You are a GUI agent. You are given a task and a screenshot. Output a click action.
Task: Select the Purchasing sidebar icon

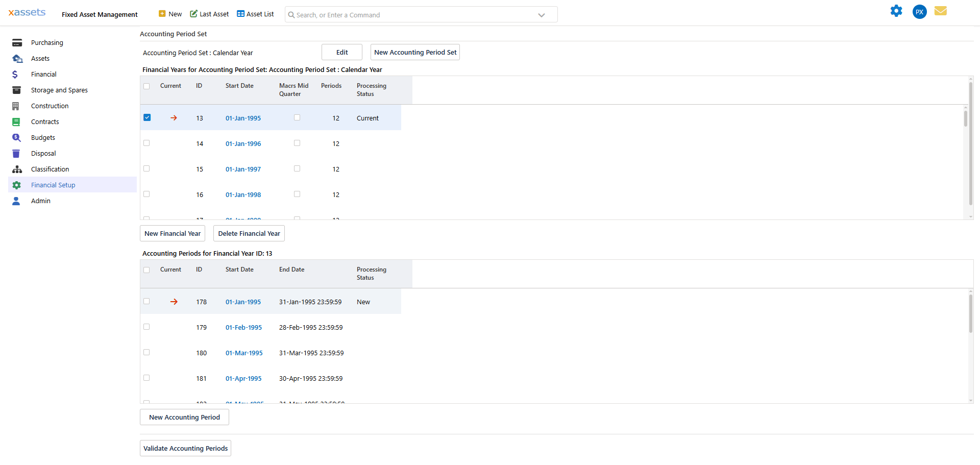pyautogui.click(x=17, y=42)
